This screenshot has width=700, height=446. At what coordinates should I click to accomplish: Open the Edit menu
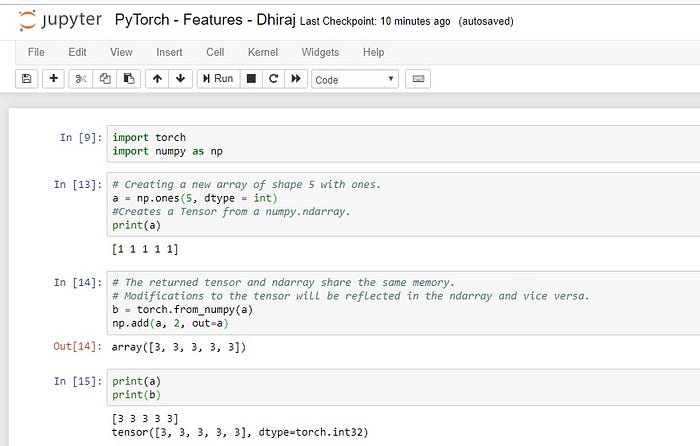pyautogui.click(x=77, y=52)
